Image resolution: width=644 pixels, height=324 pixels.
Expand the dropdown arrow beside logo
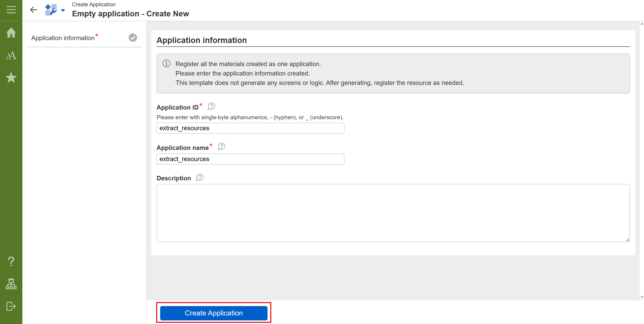click(63, 10)
